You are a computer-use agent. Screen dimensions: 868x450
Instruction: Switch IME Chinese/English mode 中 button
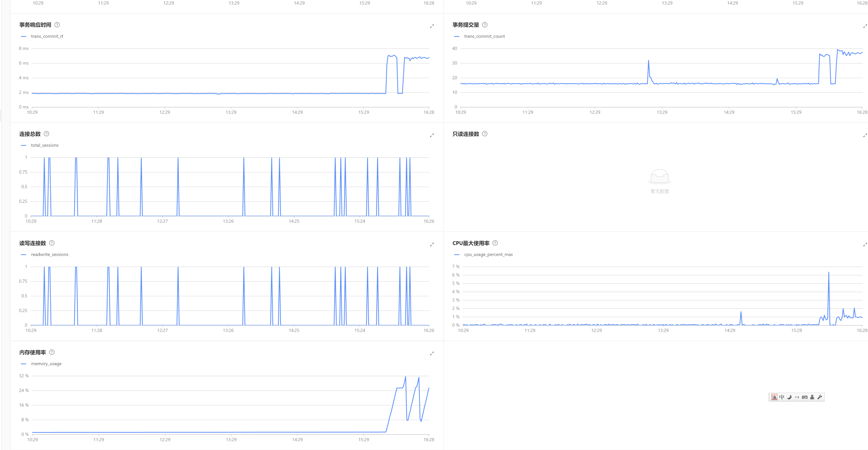(782, 397)
